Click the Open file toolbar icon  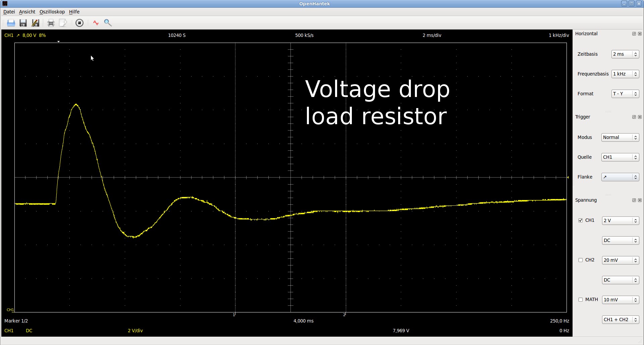(11, 23)
